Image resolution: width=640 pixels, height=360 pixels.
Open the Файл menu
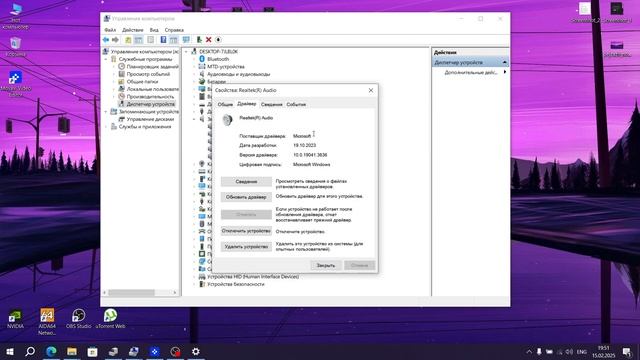click(110, 30)
